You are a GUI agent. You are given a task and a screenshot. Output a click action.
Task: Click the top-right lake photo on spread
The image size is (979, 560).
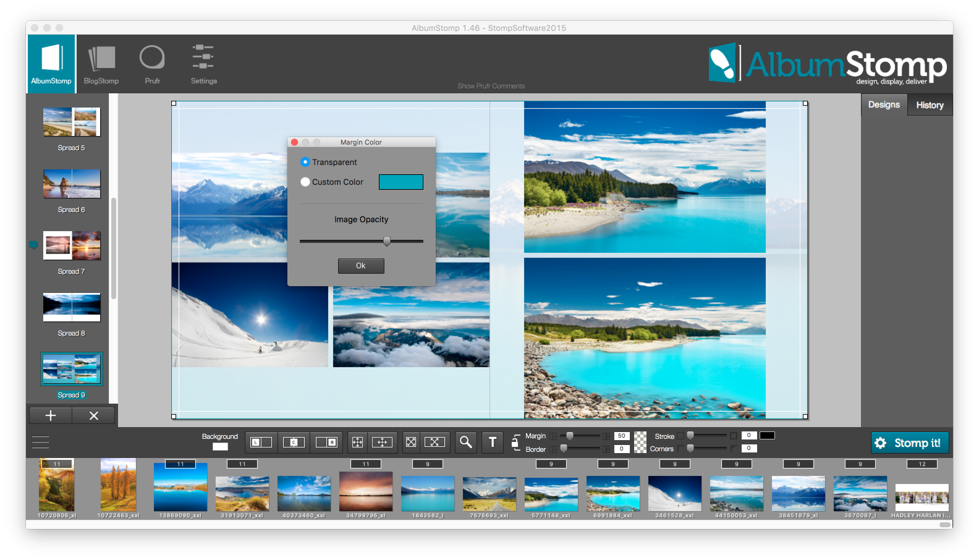click(x=645, y=177)
